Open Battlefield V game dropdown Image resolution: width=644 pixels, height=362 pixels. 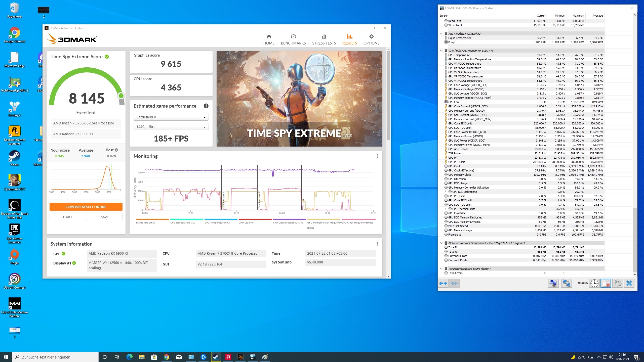[171, 117]
